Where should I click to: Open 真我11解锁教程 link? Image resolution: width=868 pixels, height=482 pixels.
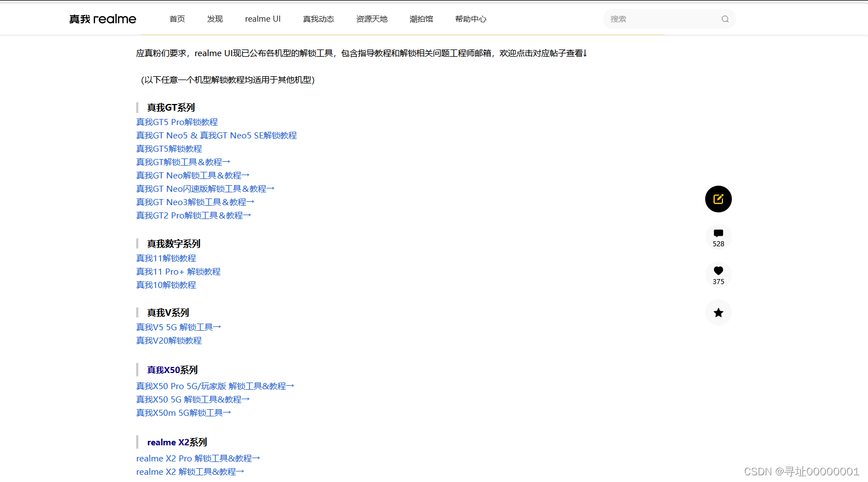(166, 259)
